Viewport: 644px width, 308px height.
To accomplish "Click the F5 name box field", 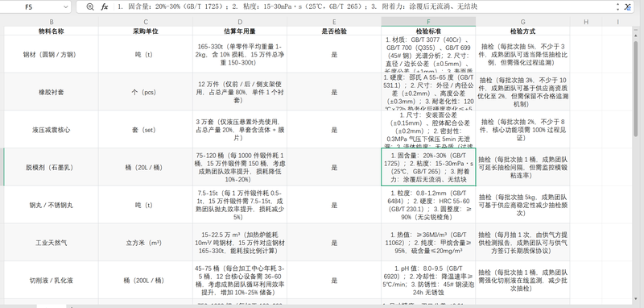I will pos(32,7).
